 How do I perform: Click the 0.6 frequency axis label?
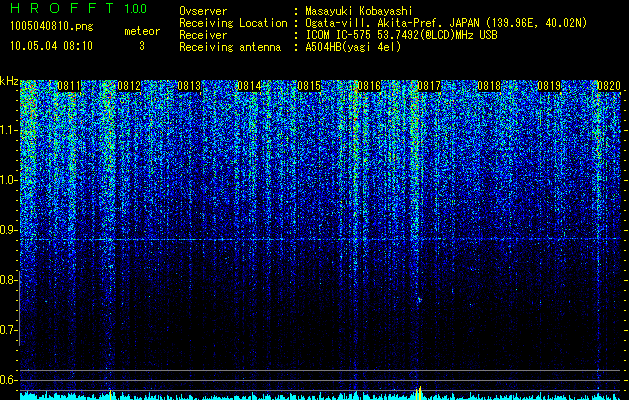8,380
